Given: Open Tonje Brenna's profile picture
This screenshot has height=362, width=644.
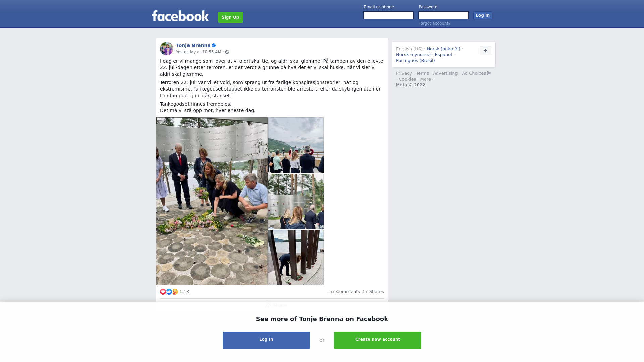Looking at the screenshot, I should pos(167,49).
